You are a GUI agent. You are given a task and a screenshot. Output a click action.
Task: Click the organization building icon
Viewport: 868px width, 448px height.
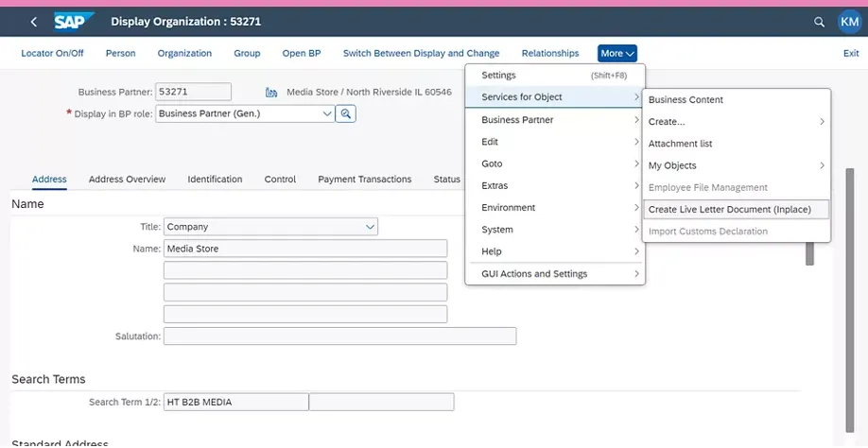coord(271,93)
